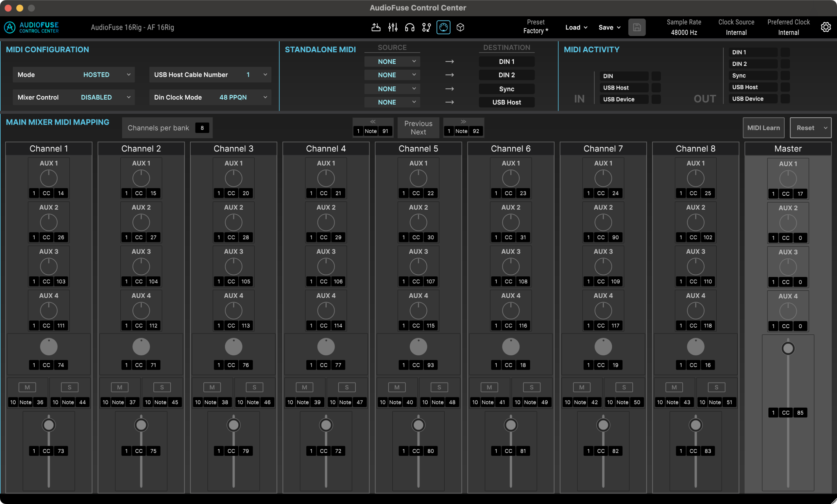Click the double-right Next bank arrows
The width and height of the screenshot is (837, 504).
pos(463,122)
